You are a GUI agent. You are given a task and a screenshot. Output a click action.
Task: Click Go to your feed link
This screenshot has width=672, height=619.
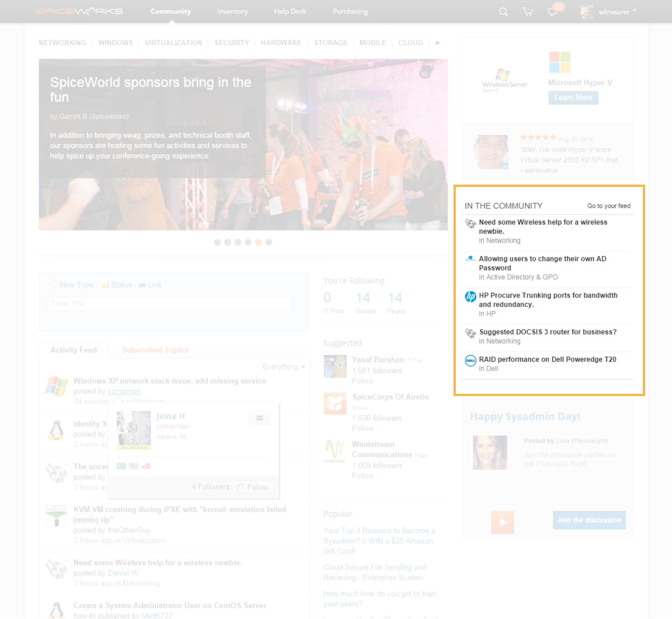[609, 206]
